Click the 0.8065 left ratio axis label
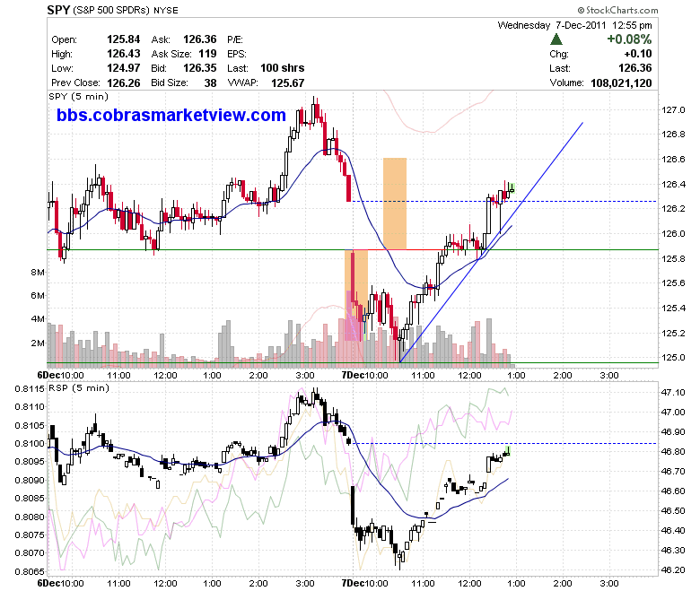 pyautogui.click(x=30, y=572)
